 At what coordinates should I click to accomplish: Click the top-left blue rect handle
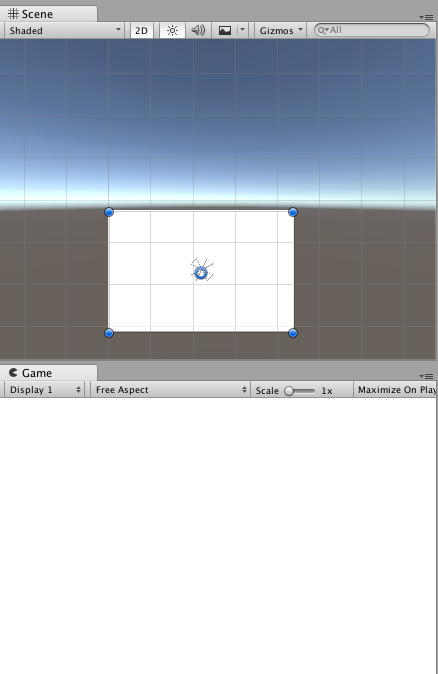point(109,212)
